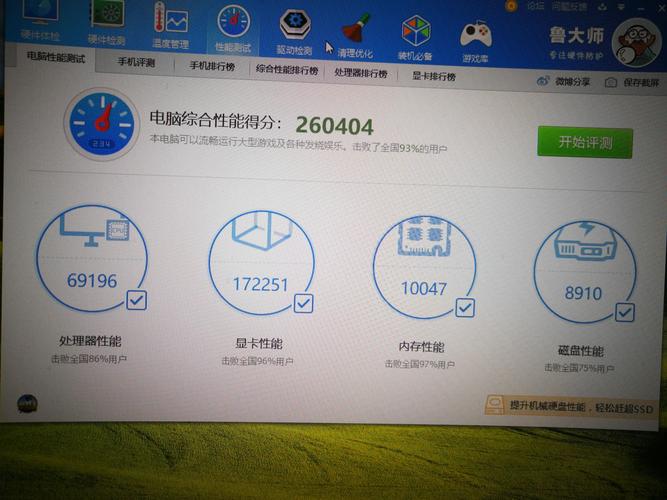The height and width of the screenshot is (500, 667).
Task: Click the small round badge at bottom-left corner
Action: (x=27, y=404)
